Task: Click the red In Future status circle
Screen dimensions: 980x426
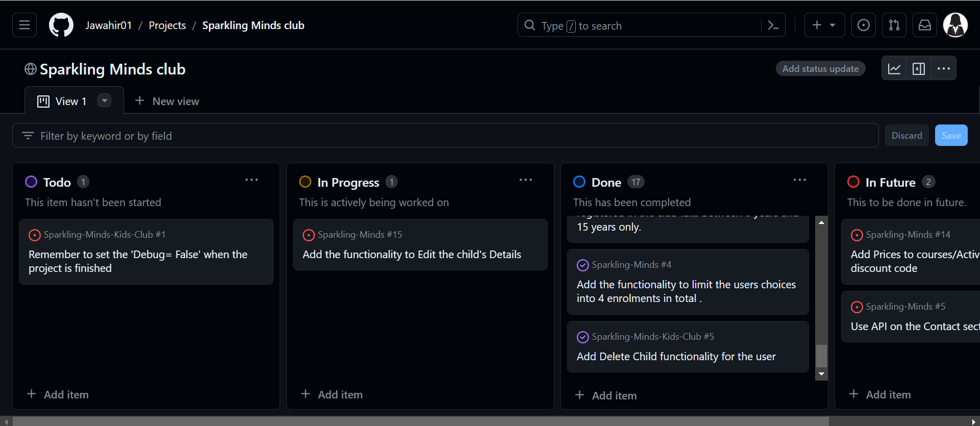Action: (x=853, y=182)
